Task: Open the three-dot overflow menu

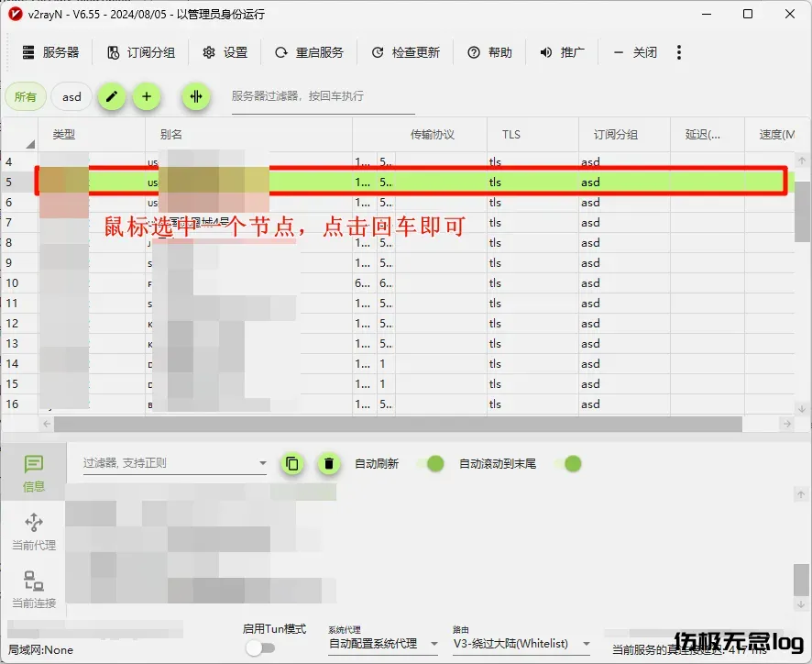Action: [x=679, y=52]
